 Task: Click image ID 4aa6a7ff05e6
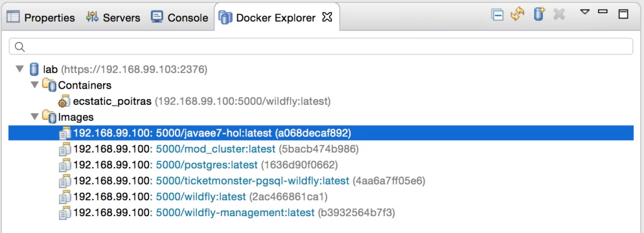389,181
